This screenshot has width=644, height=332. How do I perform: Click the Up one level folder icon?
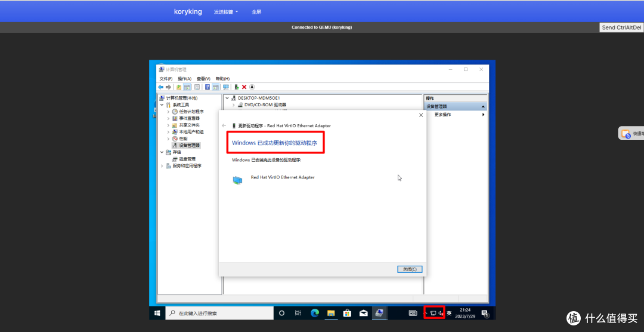click(179, 87)
